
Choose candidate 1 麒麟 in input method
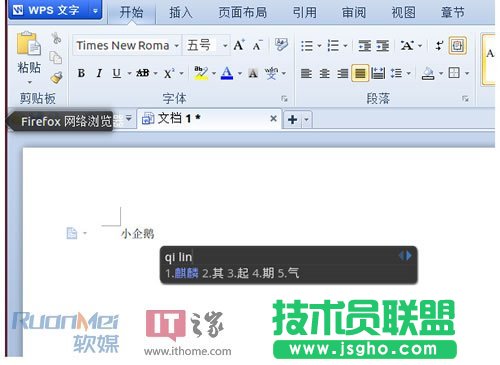[182, 273]
